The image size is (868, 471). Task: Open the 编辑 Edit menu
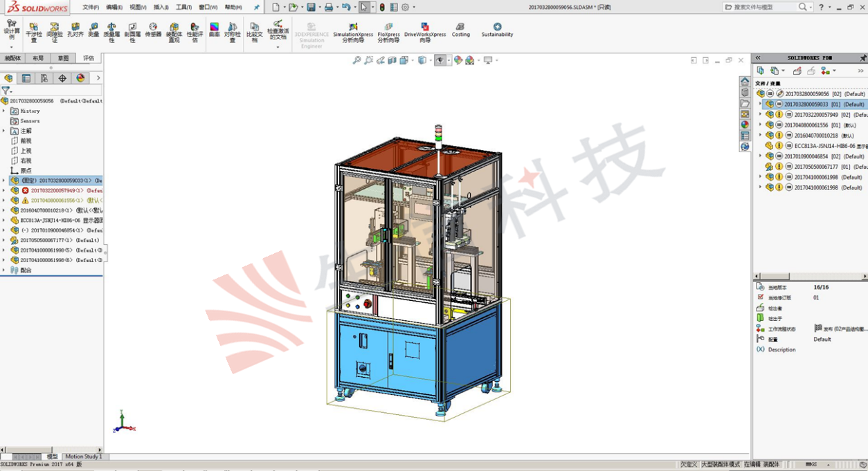114,7
